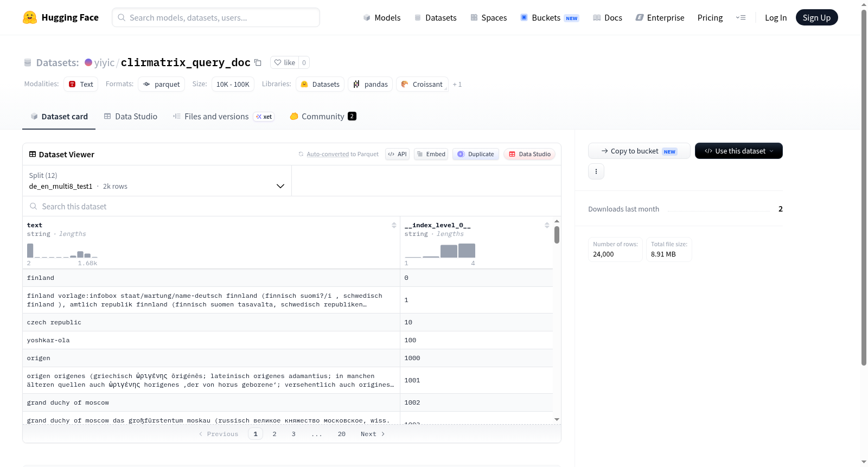868x467 pixels.
Task: Open the yiyic user profile link
Action: (x=104, y=62)
